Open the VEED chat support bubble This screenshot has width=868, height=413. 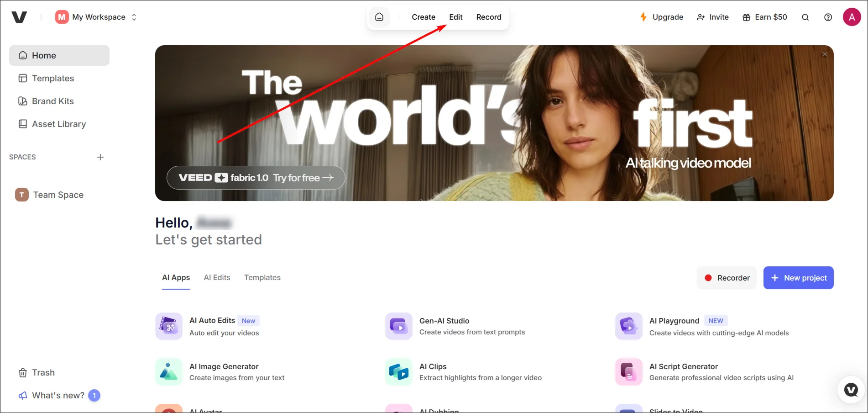[x=851, y=390]
